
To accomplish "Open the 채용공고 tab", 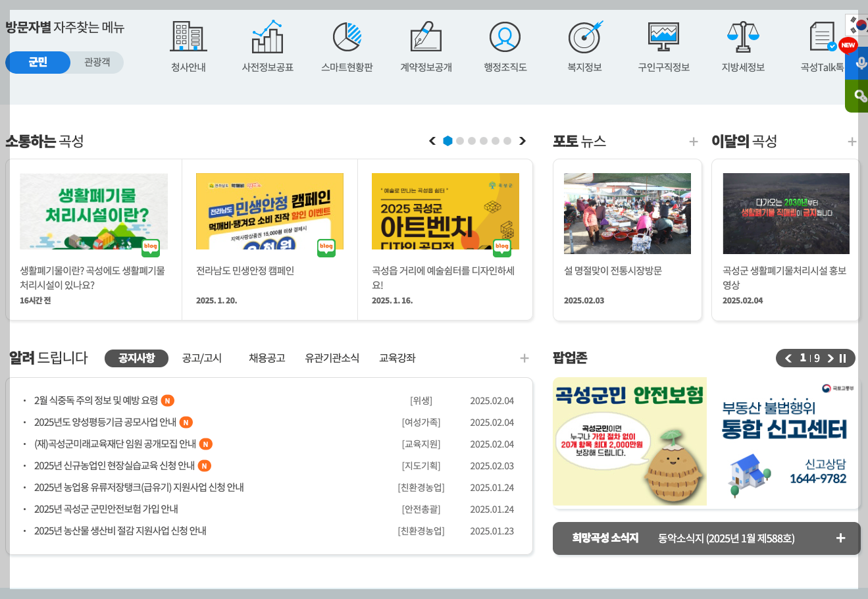I will click(267, 358).
